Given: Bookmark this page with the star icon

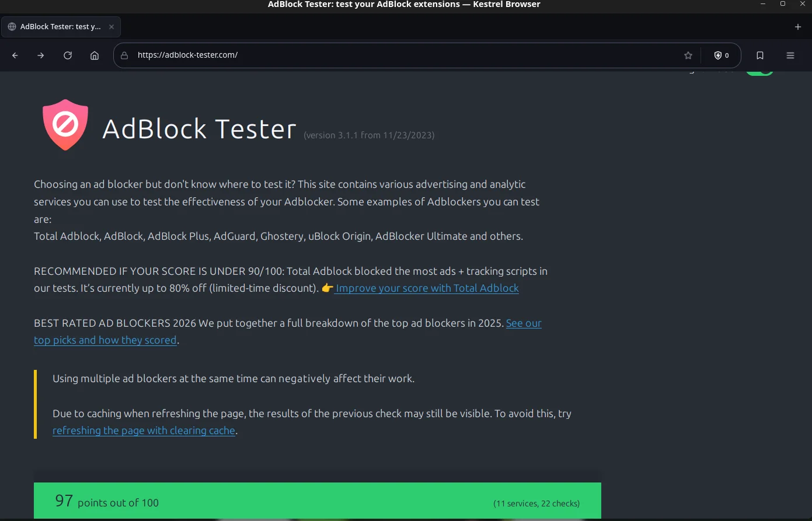Looking at the screenshot, I should pyautogui.click(x=688, y=55).
